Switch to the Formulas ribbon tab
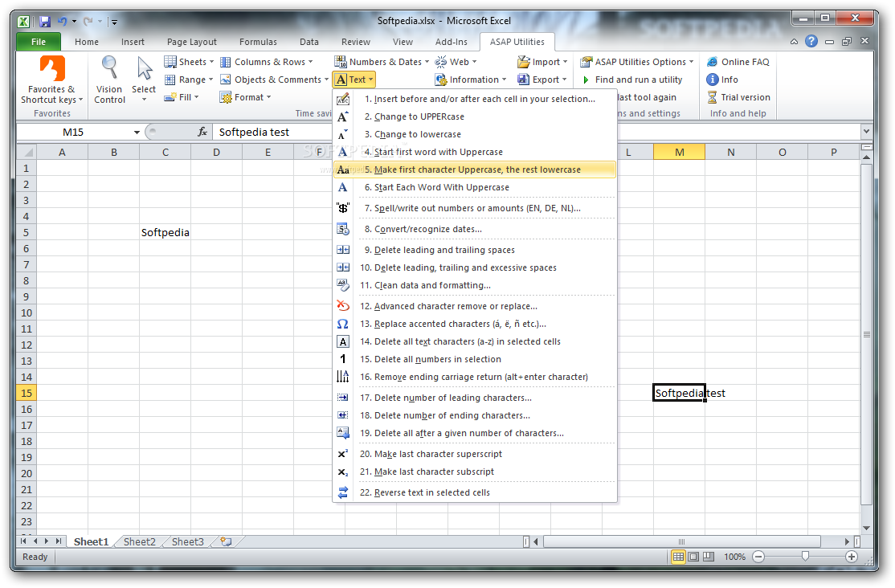This screenshot has width=895, height=588. (258, 42)
